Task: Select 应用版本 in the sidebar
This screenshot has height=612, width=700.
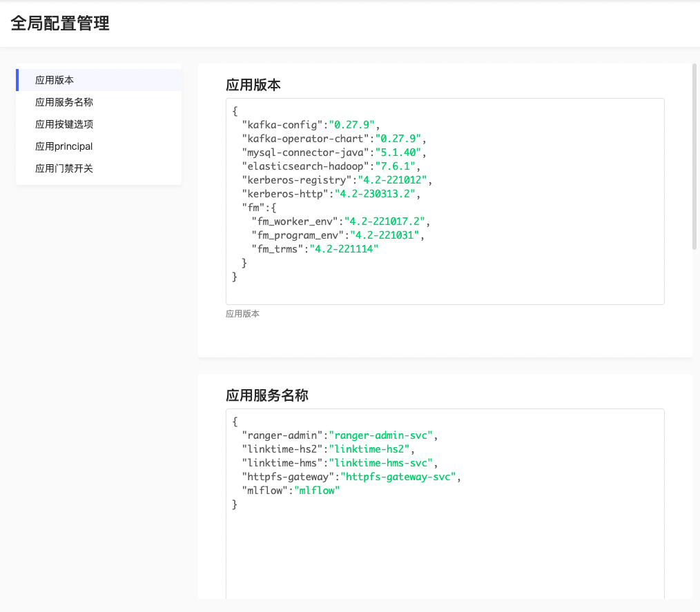Action: [x=99, y=80]
